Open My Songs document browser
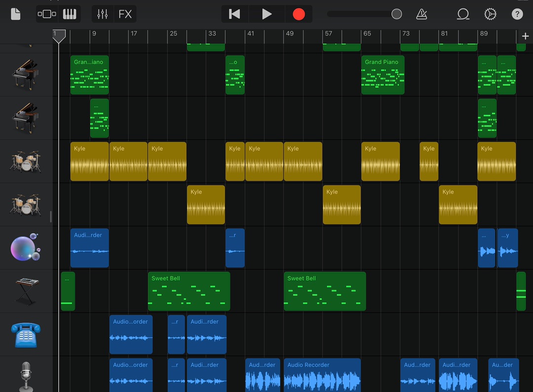Viewport: 533px width, 392px height. (x=16, y=14)
